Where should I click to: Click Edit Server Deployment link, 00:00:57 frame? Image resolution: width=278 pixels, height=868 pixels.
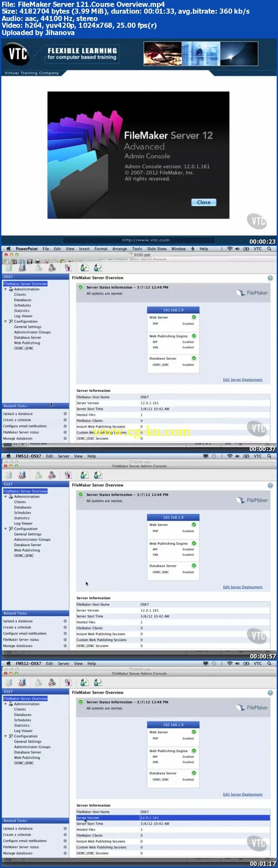click(x=243, y=587)
